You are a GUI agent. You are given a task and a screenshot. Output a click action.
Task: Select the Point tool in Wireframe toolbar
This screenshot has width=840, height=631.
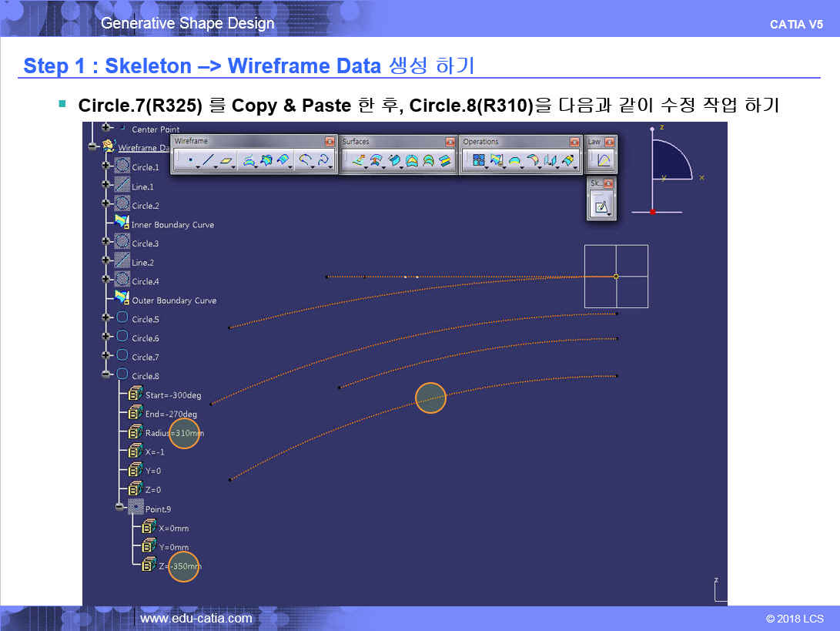(189, 160)
